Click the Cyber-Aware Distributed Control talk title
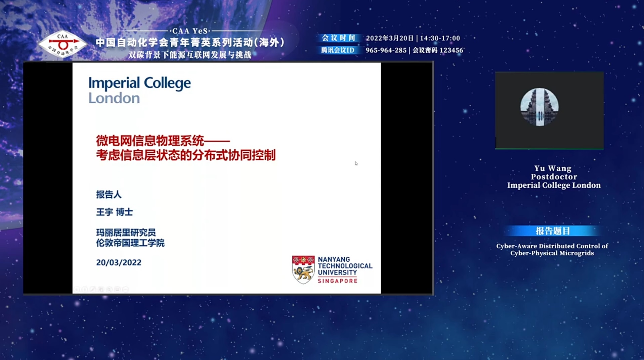Screen dimensions: 644x360 (552, 250)
